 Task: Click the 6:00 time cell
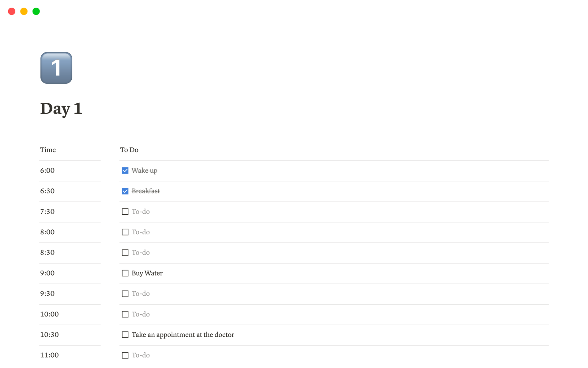(47, 171)
